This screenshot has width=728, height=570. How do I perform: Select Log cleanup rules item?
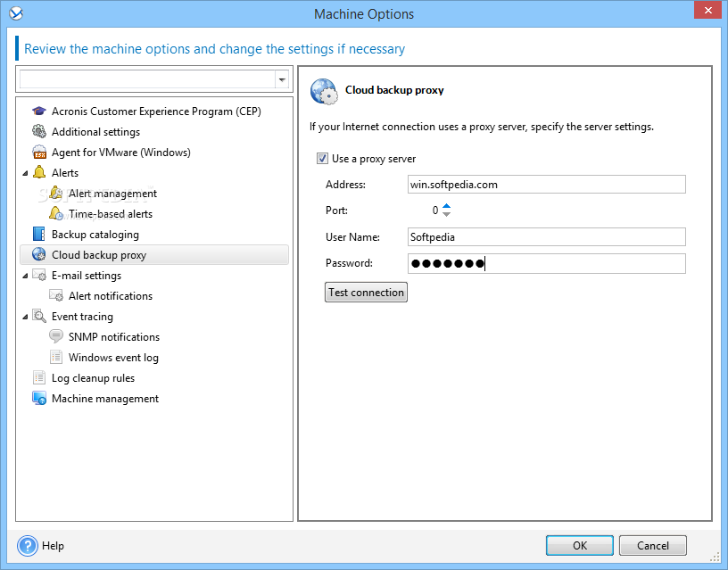coord(93,378)
